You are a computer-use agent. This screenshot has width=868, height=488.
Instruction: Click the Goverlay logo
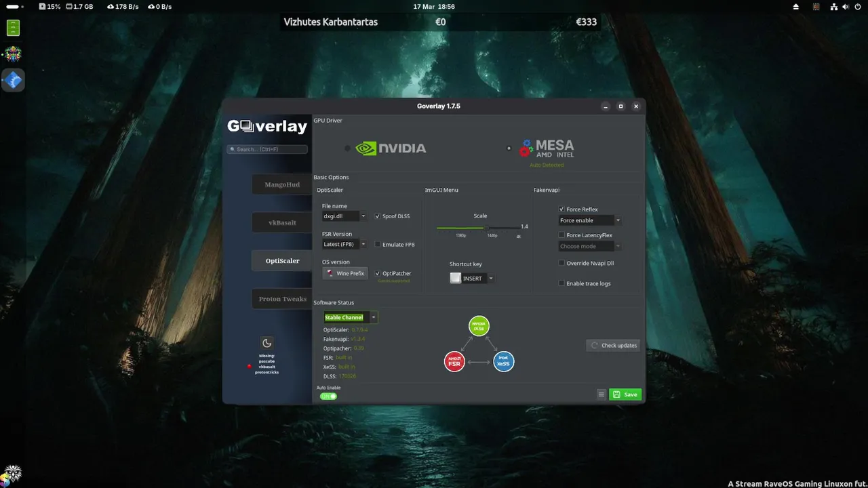click(267, 126)
